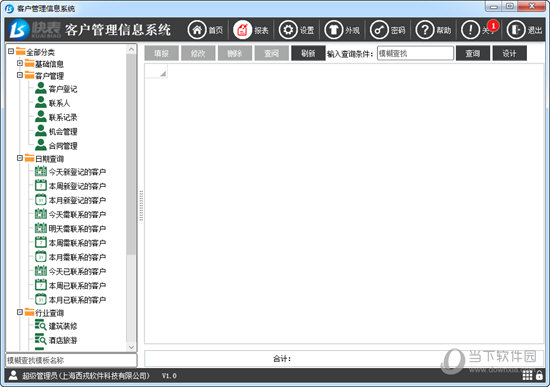Click the 退出 exit door icon
Screen dimensions: 550x387
(x=516, y=30)
